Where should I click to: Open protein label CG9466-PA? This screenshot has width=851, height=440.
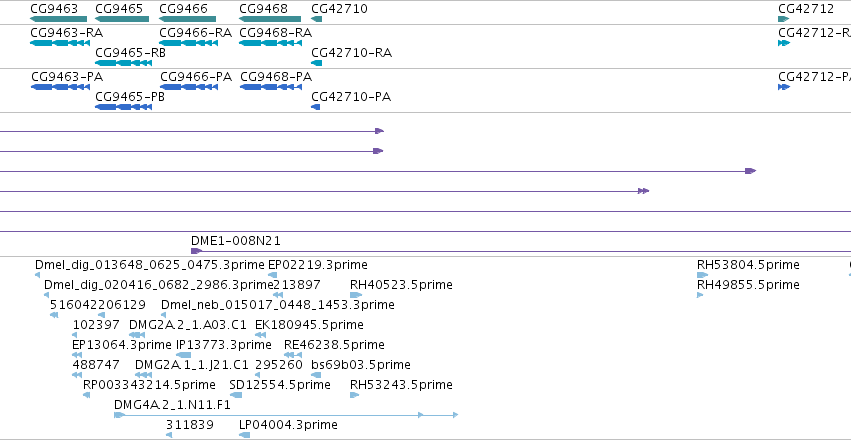click(196, 77)
